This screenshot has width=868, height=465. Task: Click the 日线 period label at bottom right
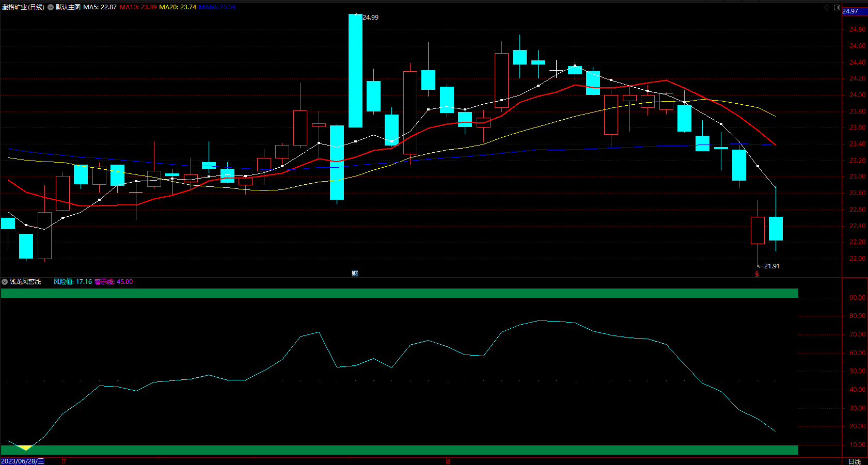coord(855,461)
